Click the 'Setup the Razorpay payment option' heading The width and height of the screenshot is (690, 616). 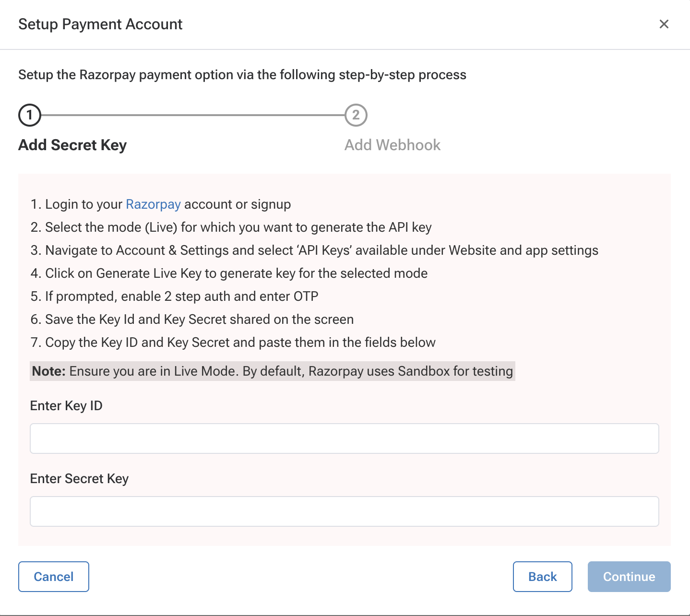click(242, 75)
